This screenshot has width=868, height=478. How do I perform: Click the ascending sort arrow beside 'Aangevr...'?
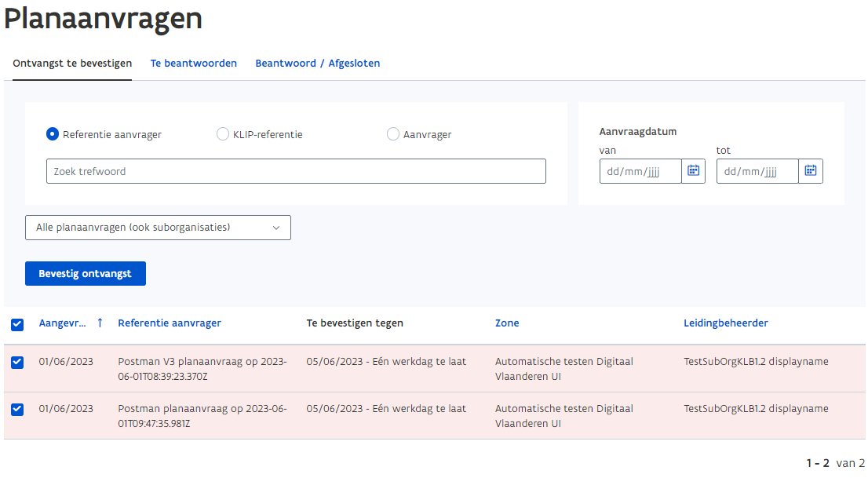[98, 323]
